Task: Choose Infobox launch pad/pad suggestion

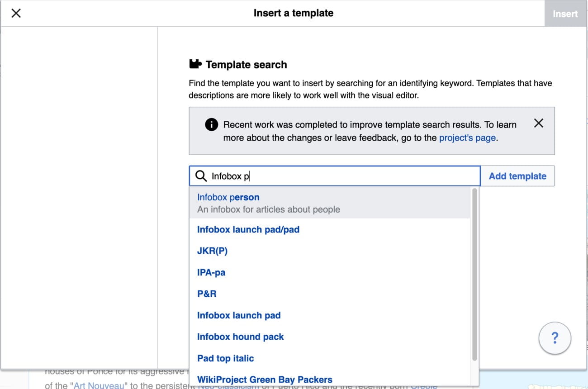Action: pyautogui.click(x=248, y=229)
